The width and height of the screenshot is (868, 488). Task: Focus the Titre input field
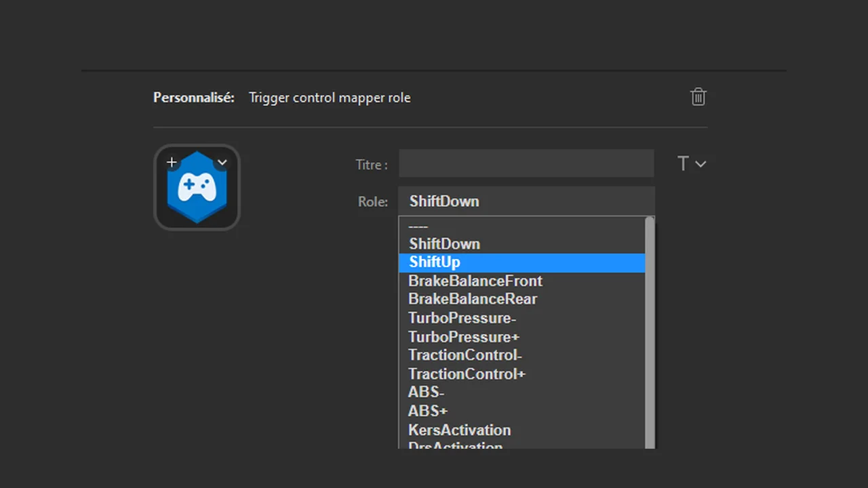point(526,164)
